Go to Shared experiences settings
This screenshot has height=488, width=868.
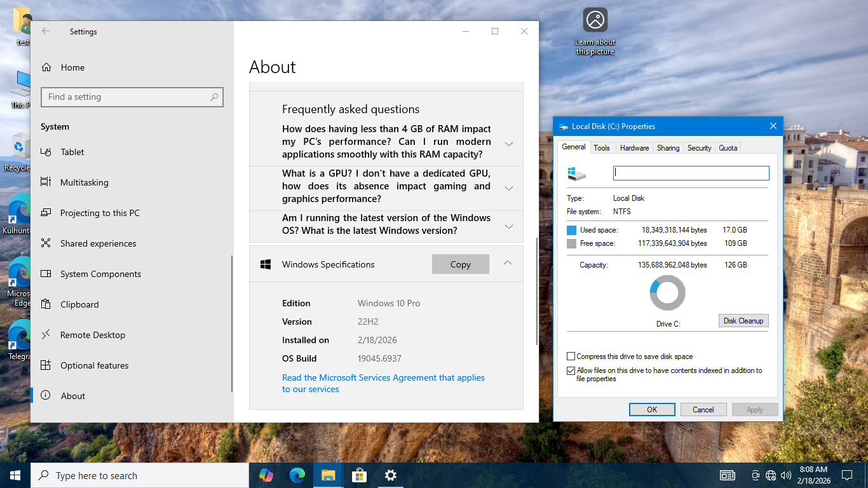[x=98, y=243]
